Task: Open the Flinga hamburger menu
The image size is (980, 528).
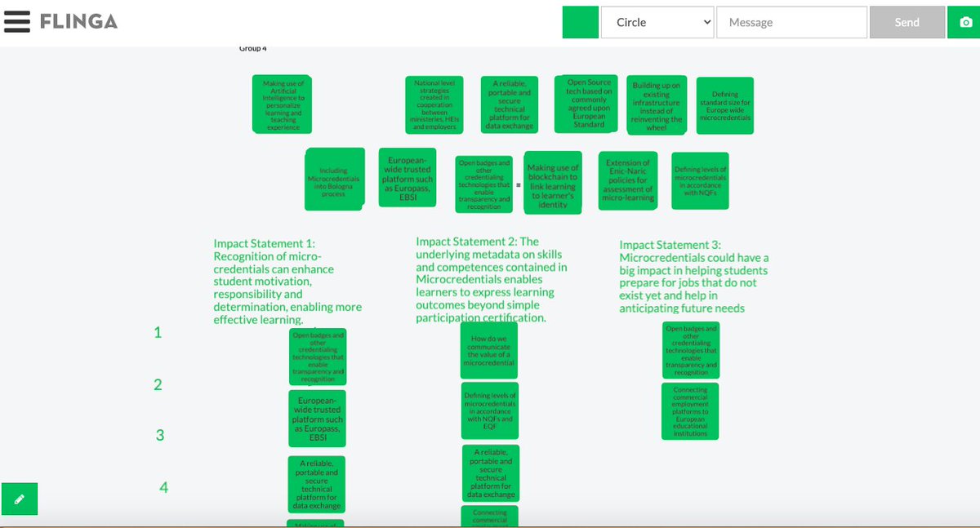Action: (x=16, y=22)
